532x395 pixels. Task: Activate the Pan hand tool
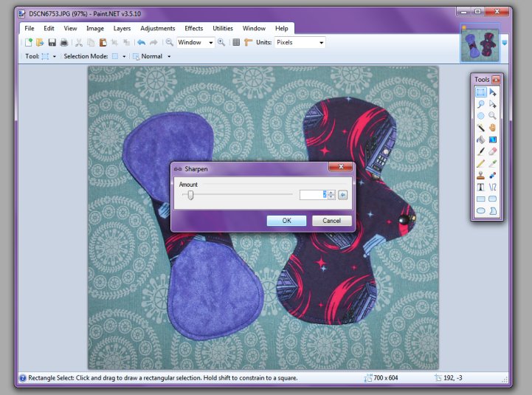pyautogui.click(x=492, y=127)
